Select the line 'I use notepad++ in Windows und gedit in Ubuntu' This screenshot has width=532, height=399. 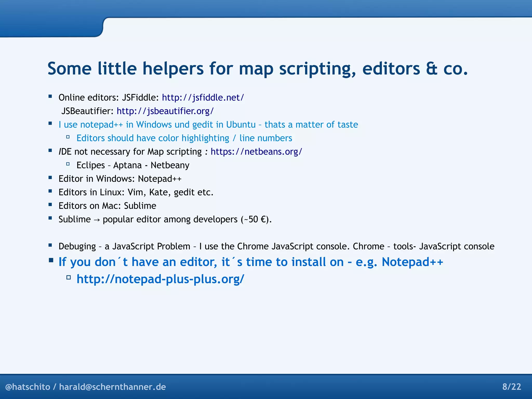pos(208,125)
